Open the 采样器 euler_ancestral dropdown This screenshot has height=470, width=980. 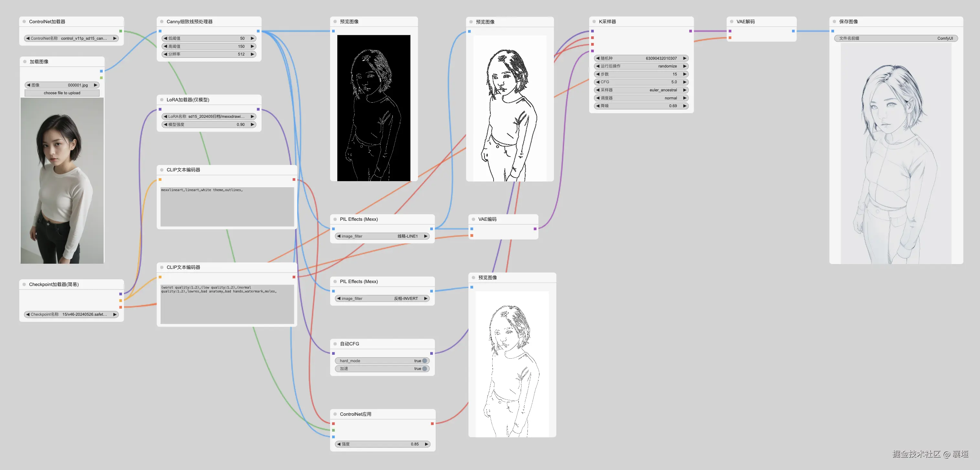tap(641, 90)
